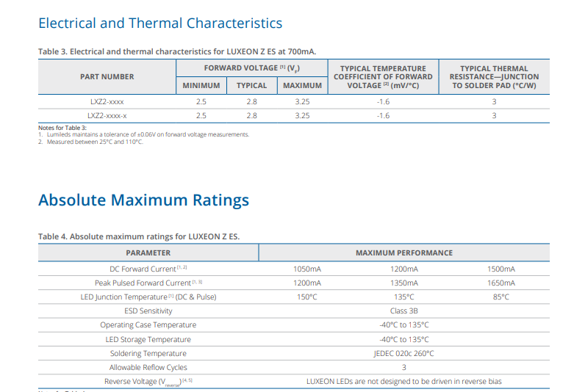Click the 'Typical Temperature Coefficient' column header

pos(383,77)
